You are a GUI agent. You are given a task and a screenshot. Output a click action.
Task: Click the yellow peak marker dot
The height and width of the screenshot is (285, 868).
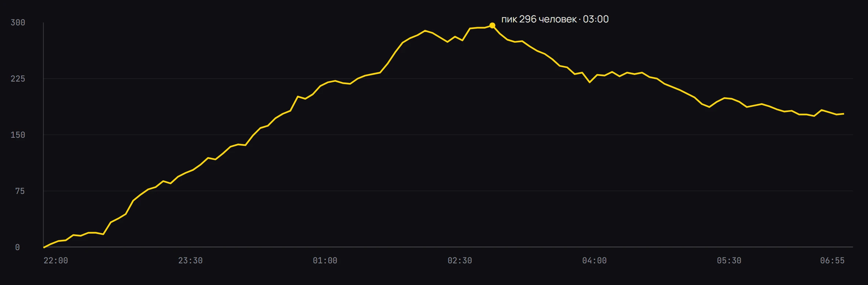tap(492, 25)
